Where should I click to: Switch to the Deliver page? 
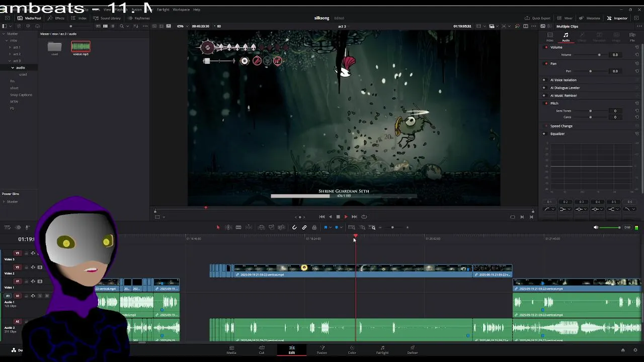(413, 350)
